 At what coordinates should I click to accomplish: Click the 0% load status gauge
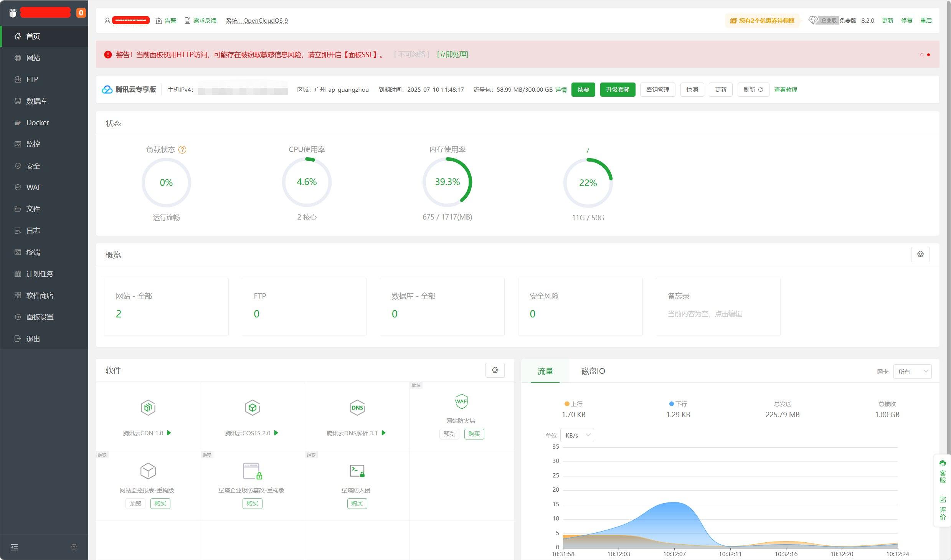pyautogui.click(x=166, y=183)
